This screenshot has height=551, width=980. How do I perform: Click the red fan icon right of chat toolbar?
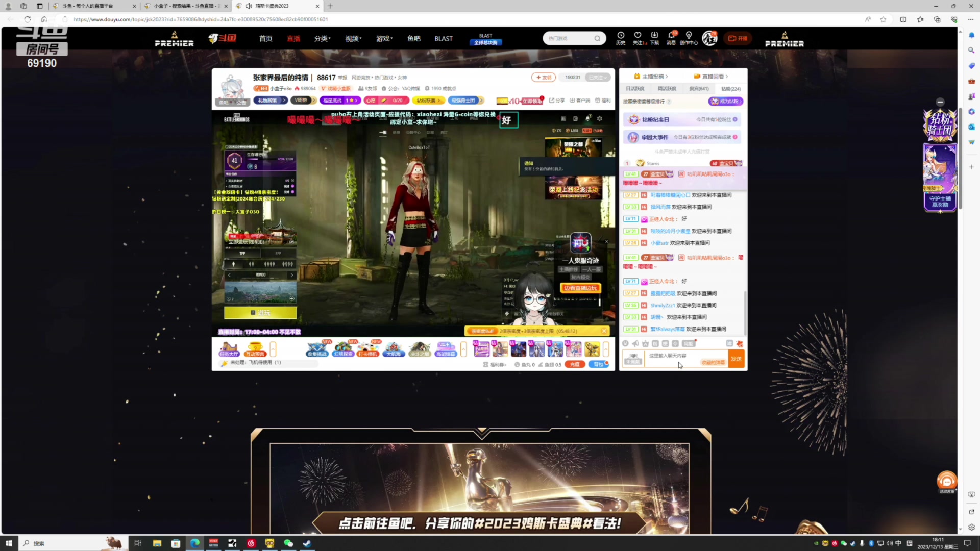click(x=739, y=343)
